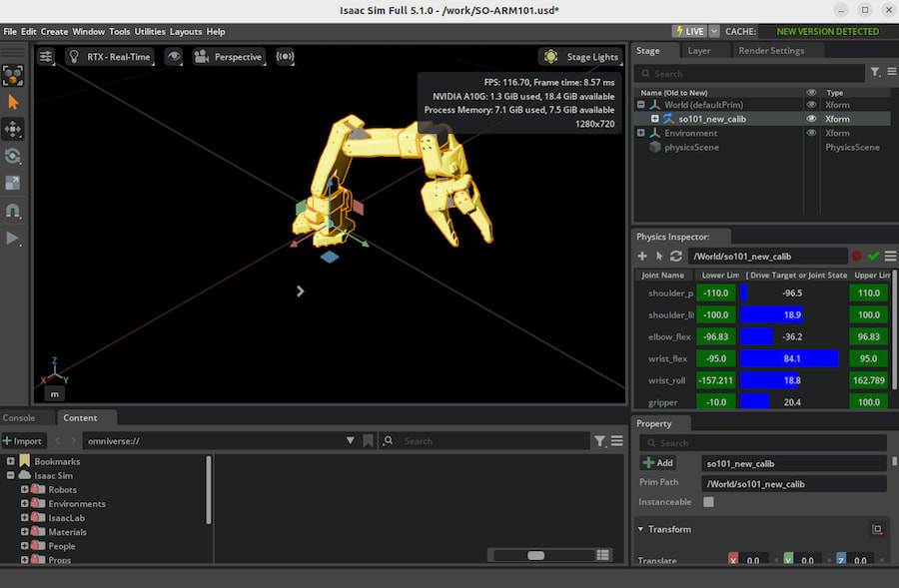Click the visibility eye column header
This screenshot has width=899, height=588.
click(x=811, y=92)
